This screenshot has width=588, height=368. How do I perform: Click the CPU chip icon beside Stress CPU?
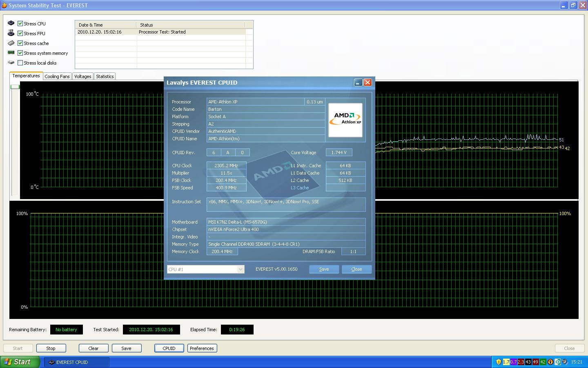[x=11, y=23]
